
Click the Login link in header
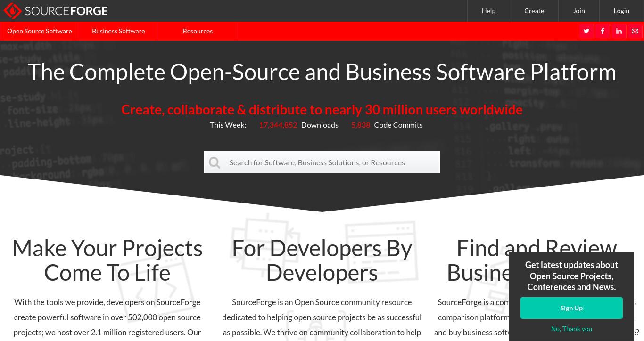click(621, 11)
